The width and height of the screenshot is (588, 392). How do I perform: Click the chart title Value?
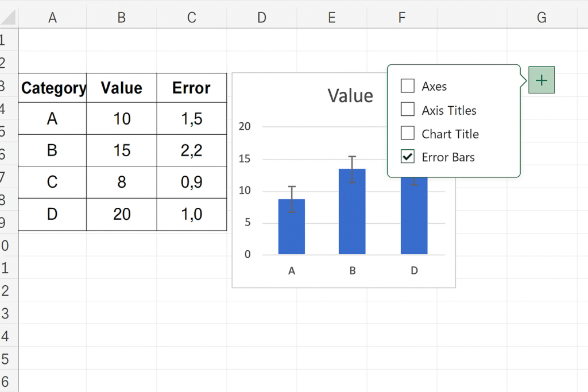click(x=350, y=96)
